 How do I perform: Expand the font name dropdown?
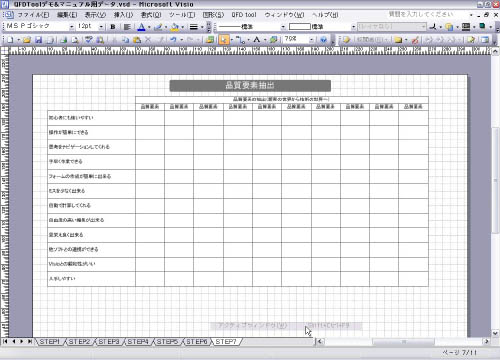coord(71,27)
